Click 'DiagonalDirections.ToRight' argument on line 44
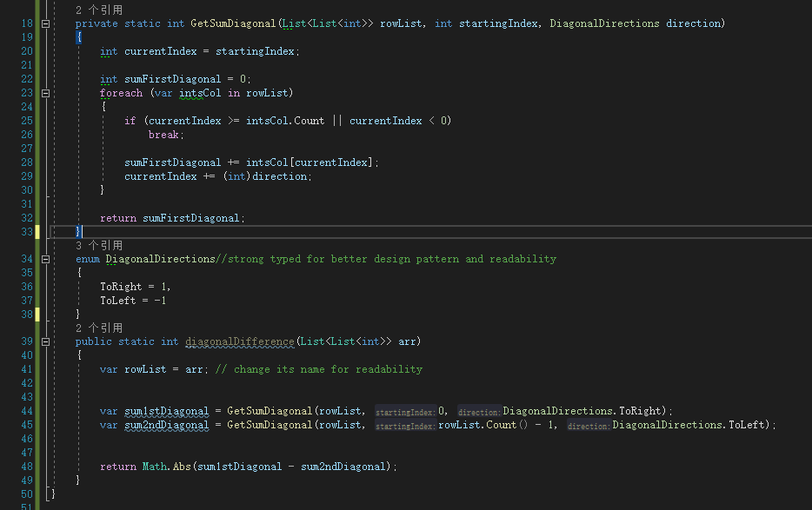Viewport: 812px width, 510px height. (x=584, y=411)
